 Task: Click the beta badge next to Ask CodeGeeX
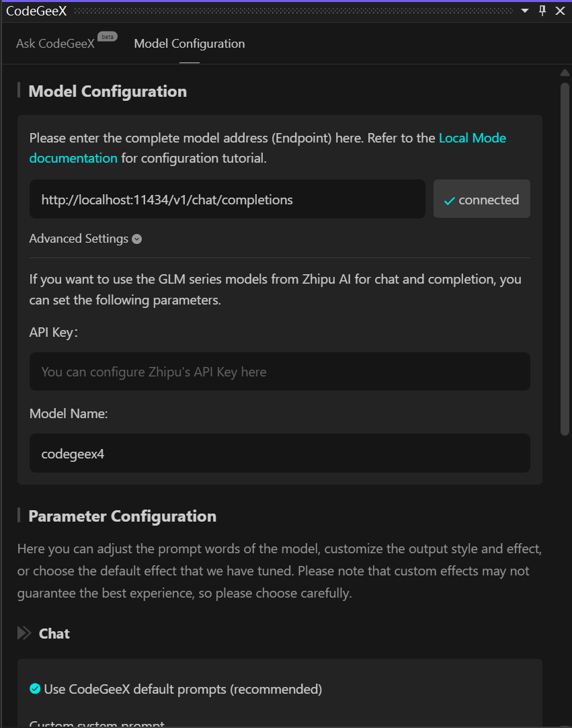108,37
